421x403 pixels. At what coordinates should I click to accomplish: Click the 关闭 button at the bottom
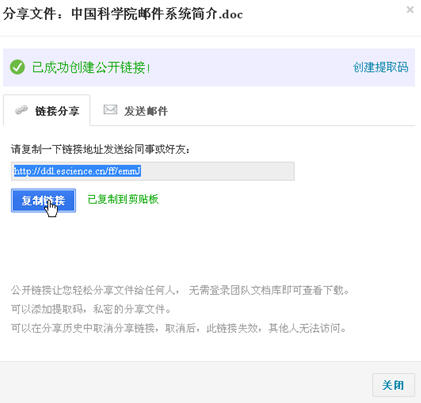pyautogui.click(x=393, y=385)
